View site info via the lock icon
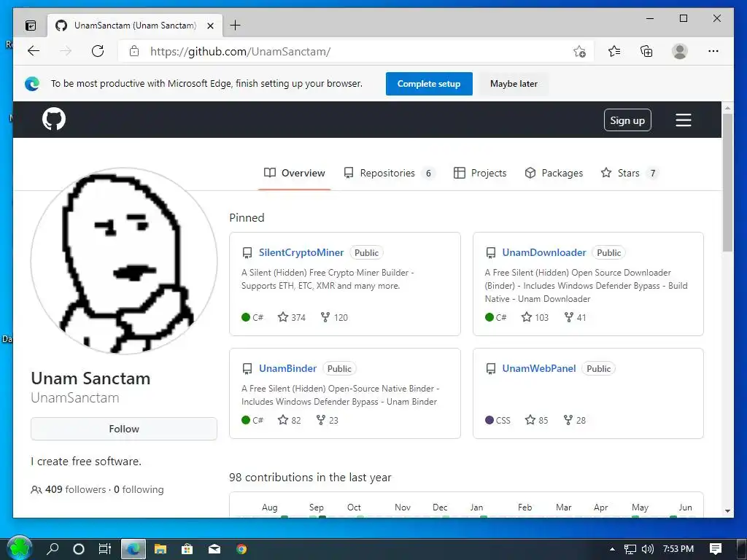The image size is (747, 560). click(134, 51)
